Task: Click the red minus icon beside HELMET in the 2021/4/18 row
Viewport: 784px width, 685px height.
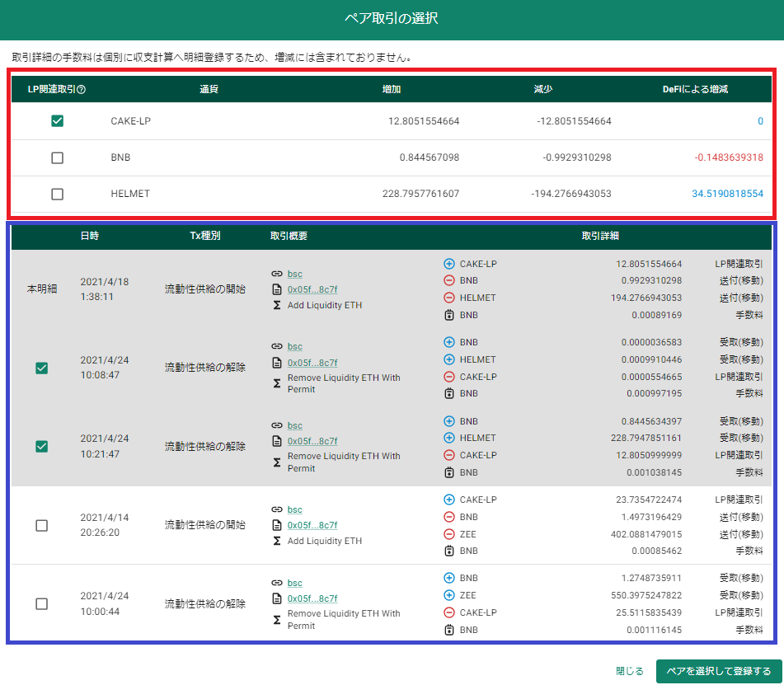Action: point(449,298)
